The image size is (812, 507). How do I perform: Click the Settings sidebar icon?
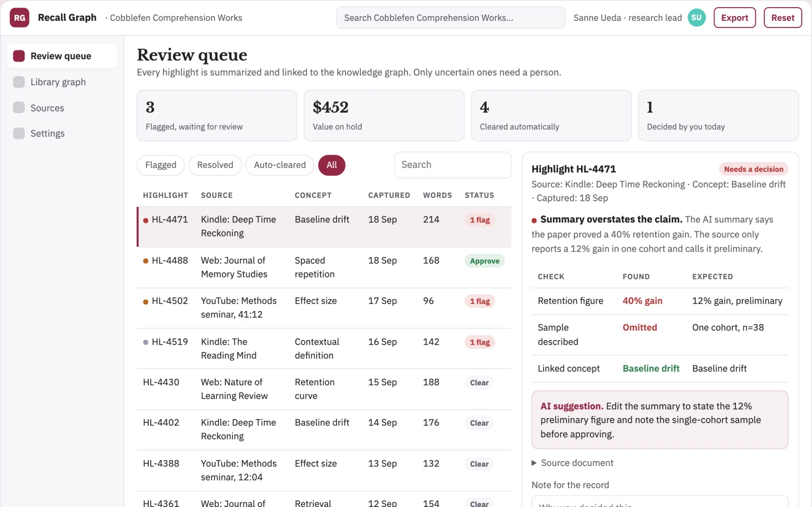click(x=19, y=133)
